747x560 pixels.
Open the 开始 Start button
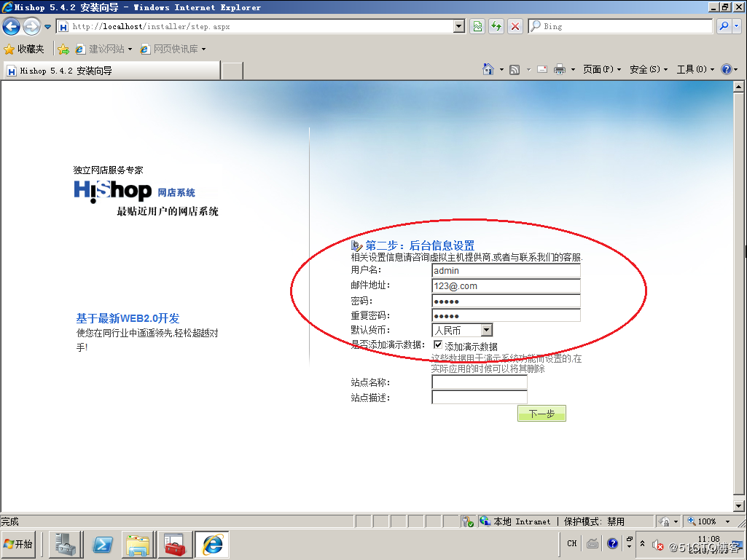(x=19, y=544)
